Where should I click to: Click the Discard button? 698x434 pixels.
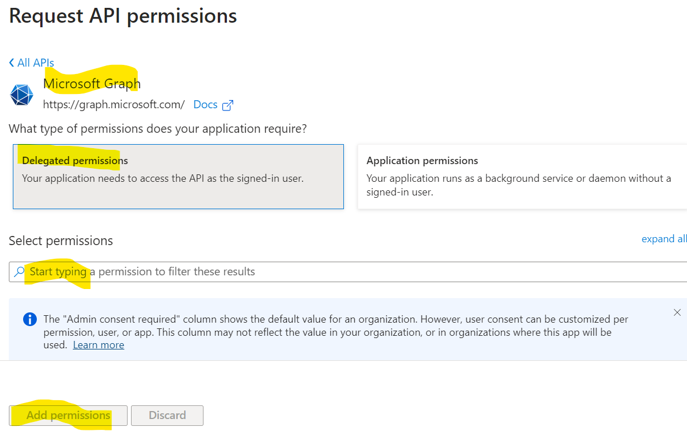167,415
